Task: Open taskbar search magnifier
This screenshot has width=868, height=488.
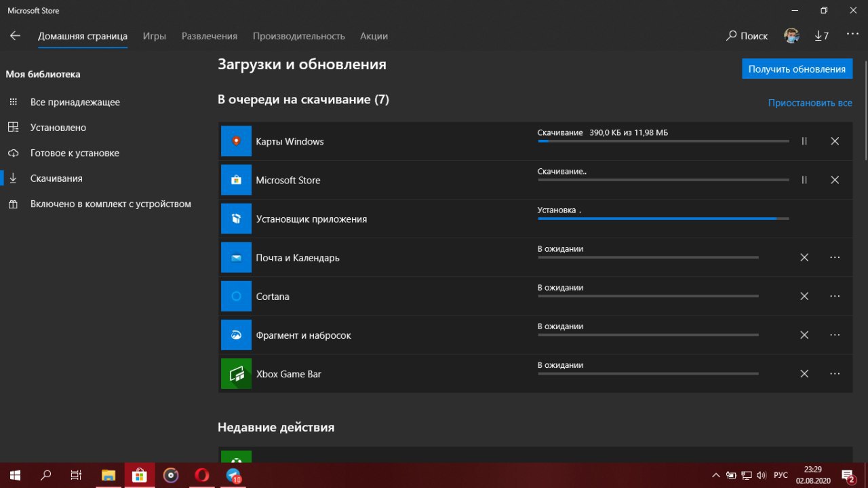Action: click(46, 475)
